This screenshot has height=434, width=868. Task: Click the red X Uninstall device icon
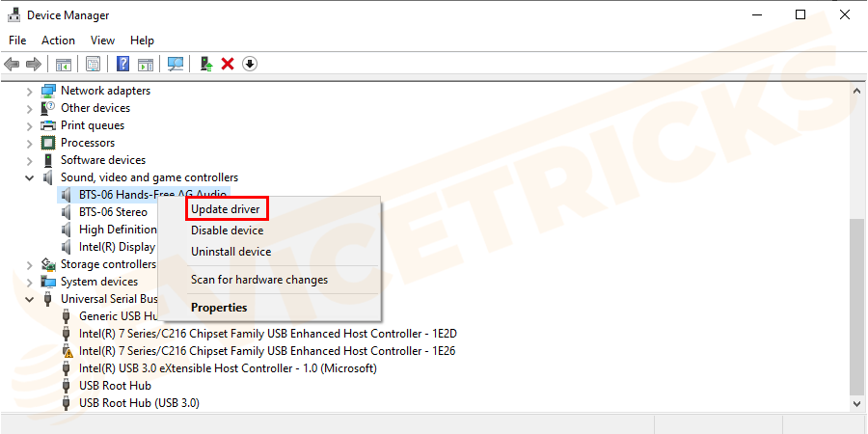228,65
